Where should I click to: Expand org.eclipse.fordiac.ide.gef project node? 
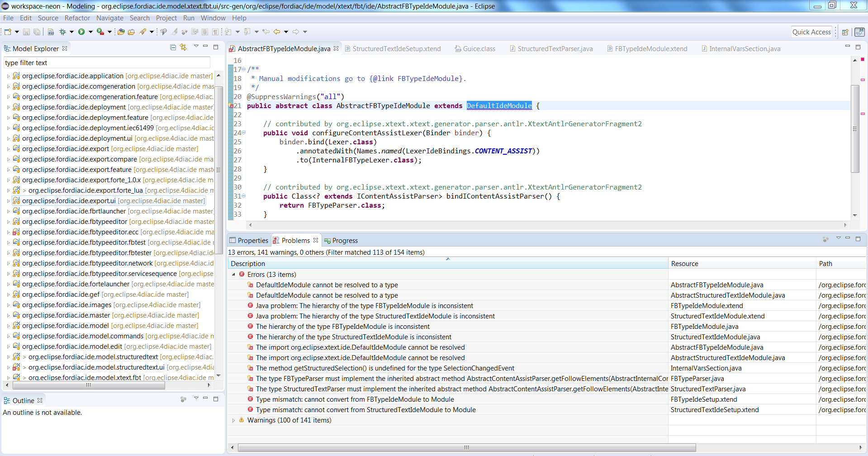pyautogui.click(x=8, y=294)
